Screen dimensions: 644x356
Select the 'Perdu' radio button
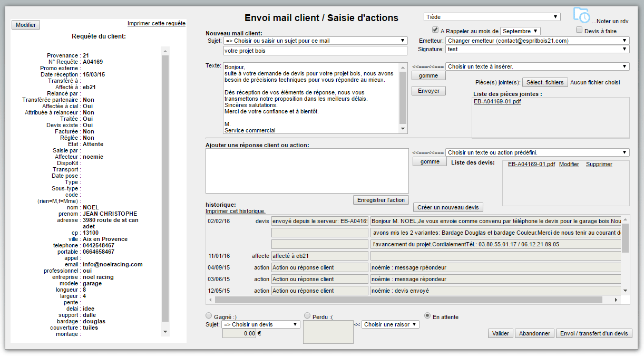click(307, 315)
